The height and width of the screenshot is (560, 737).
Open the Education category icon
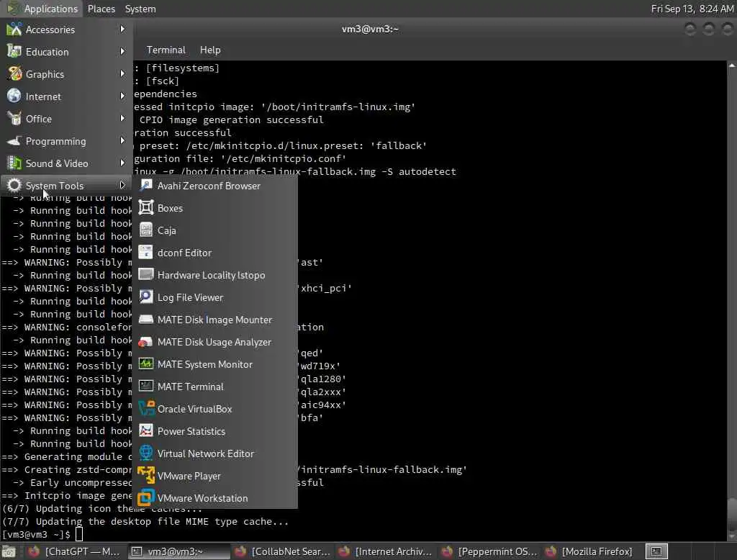pyautogui.click(x=14, y=51)
